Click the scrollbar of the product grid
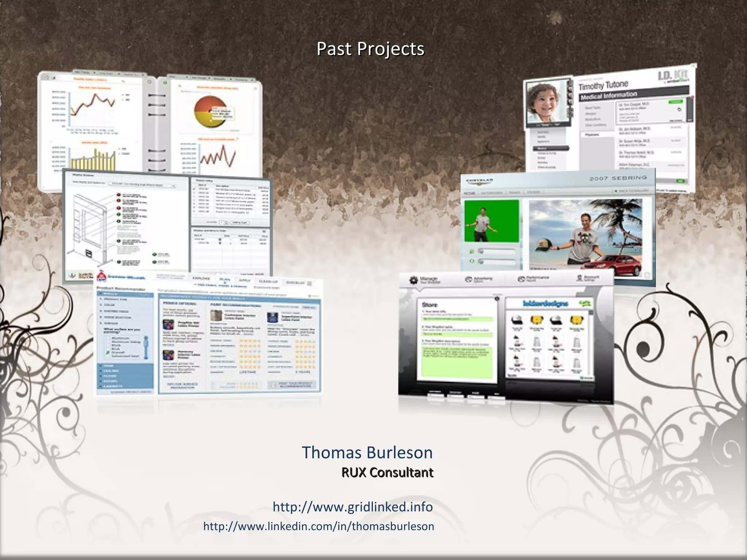The image size is (747, 560). click(591, 343)
